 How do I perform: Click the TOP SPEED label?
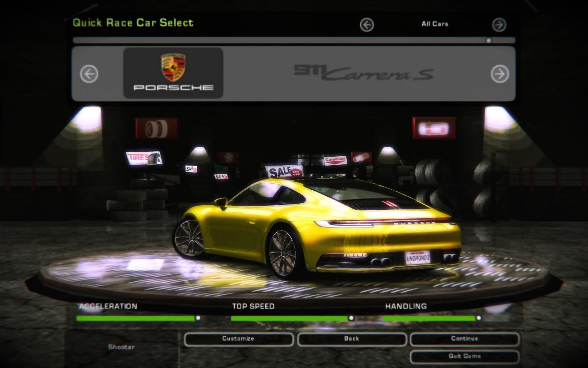(x=253, y=306)
